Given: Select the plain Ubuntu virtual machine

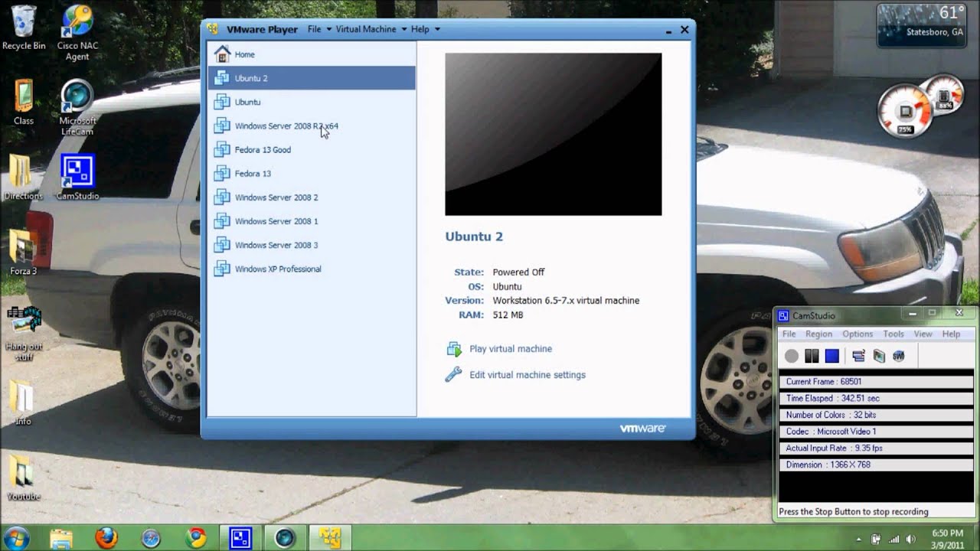Looking at the screenshot, I should point(312,102).
